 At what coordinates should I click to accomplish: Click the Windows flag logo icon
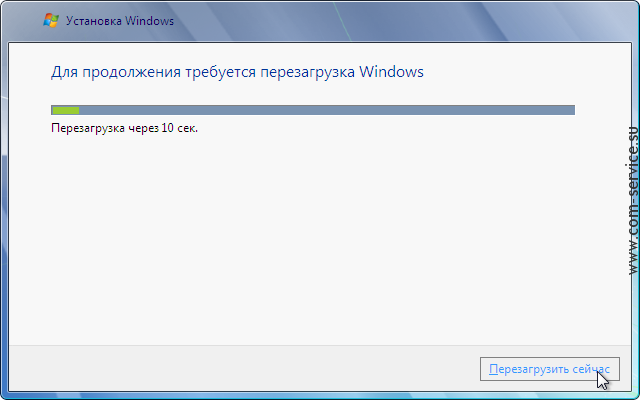[x=51, y=20]
